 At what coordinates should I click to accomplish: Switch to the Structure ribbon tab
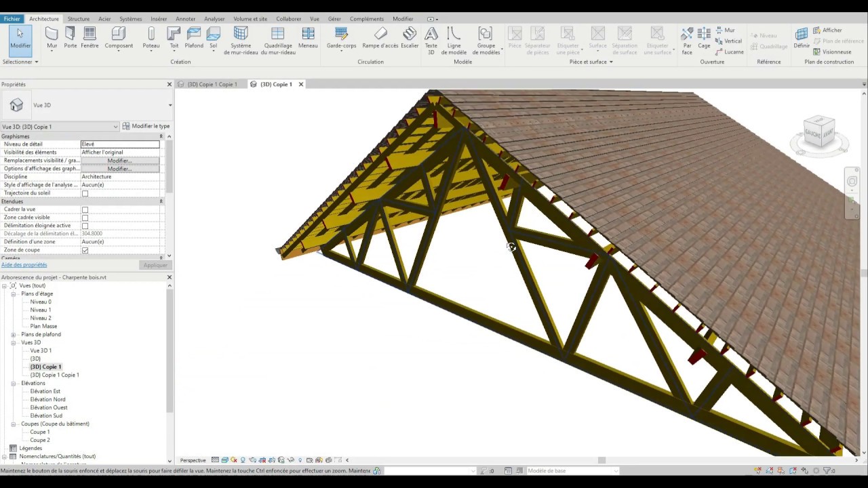tap(79, 19)
